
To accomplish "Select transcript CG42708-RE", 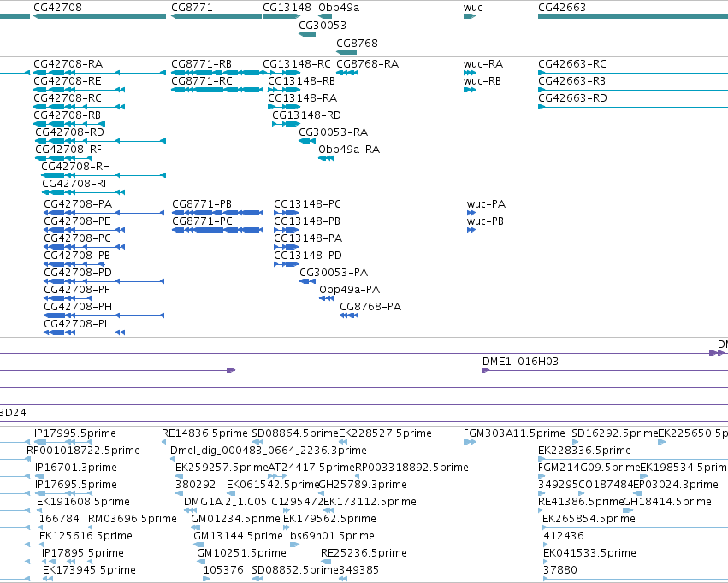I will pyautogui.click(x=68, y=81).
